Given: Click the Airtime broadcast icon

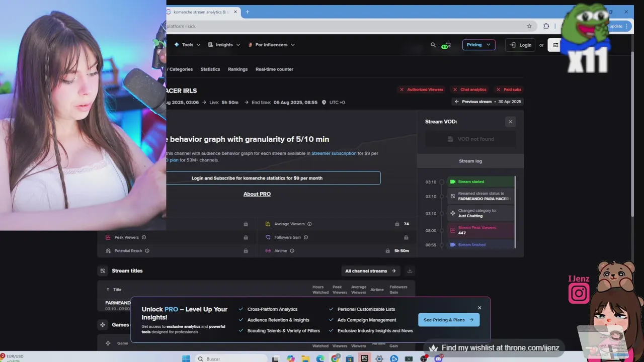Looking at the screenshot, I should point(268,251).
